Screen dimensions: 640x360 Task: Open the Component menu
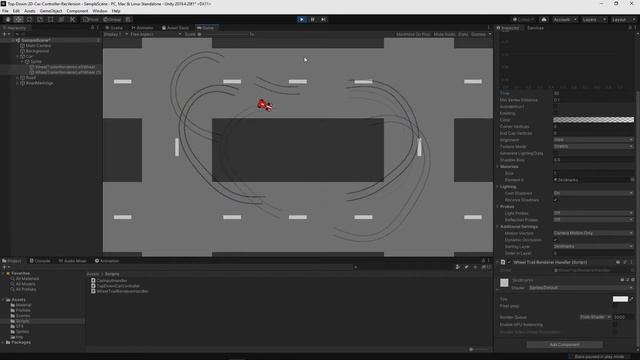77,11
